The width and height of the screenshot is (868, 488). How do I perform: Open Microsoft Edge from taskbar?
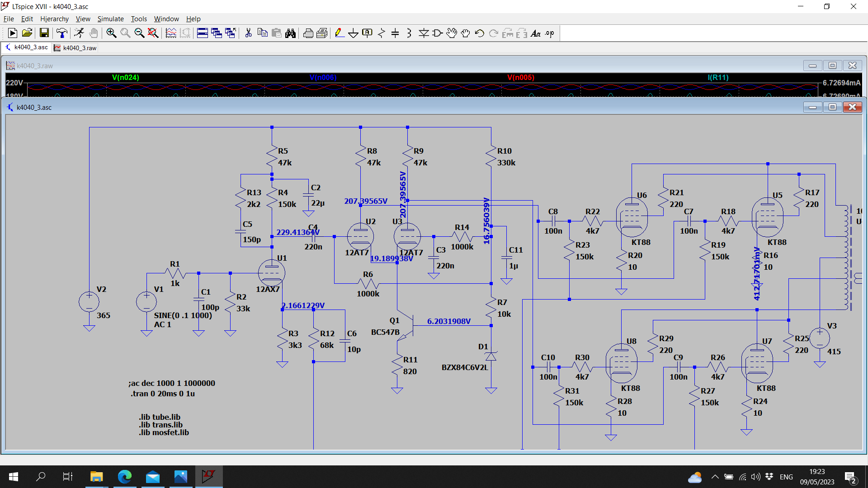tap(124, 477)
